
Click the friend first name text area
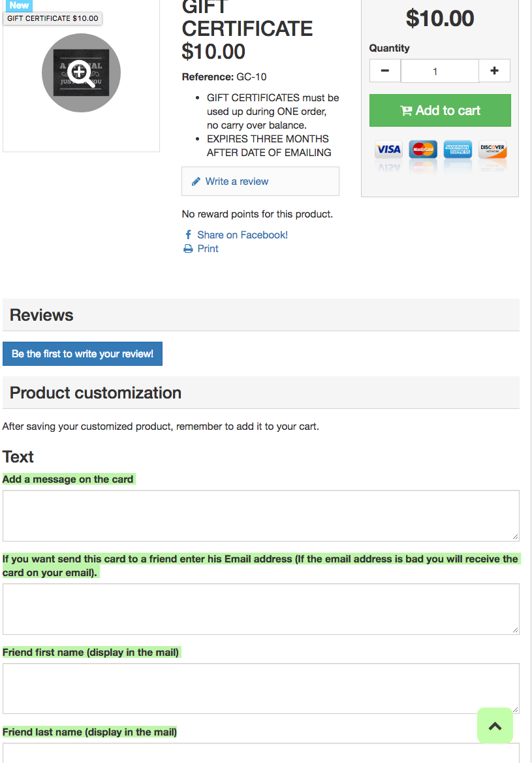click(x=260, y=689)
